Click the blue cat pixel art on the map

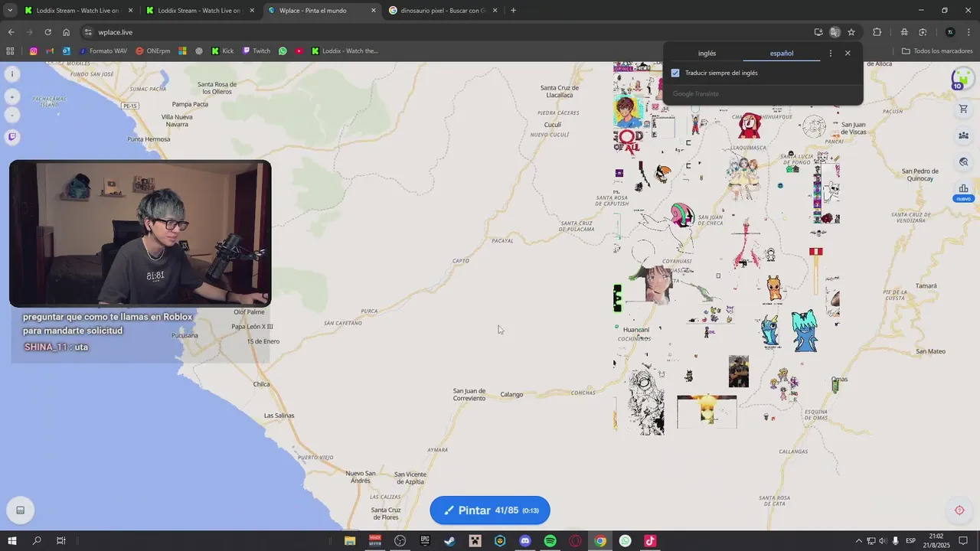coord(804,331)
